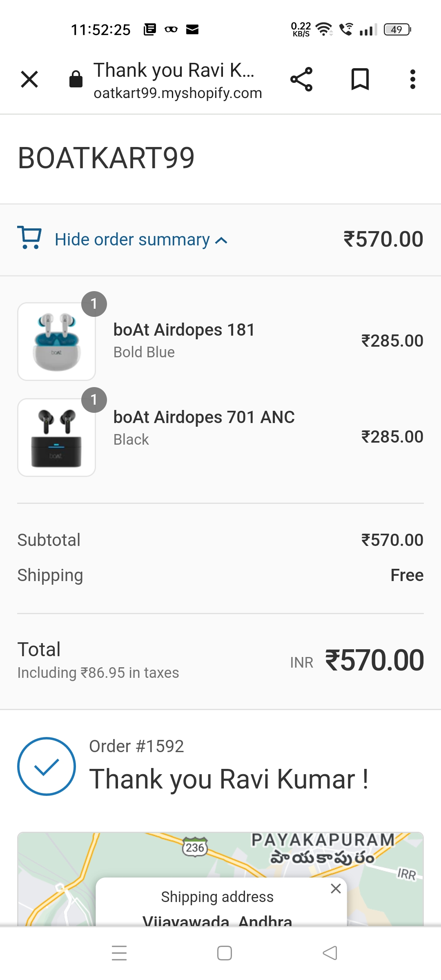Viewport: 441px width, 980px height.
Task: Tap the Payakapuram label on map
Action: [x=323, y=840]
